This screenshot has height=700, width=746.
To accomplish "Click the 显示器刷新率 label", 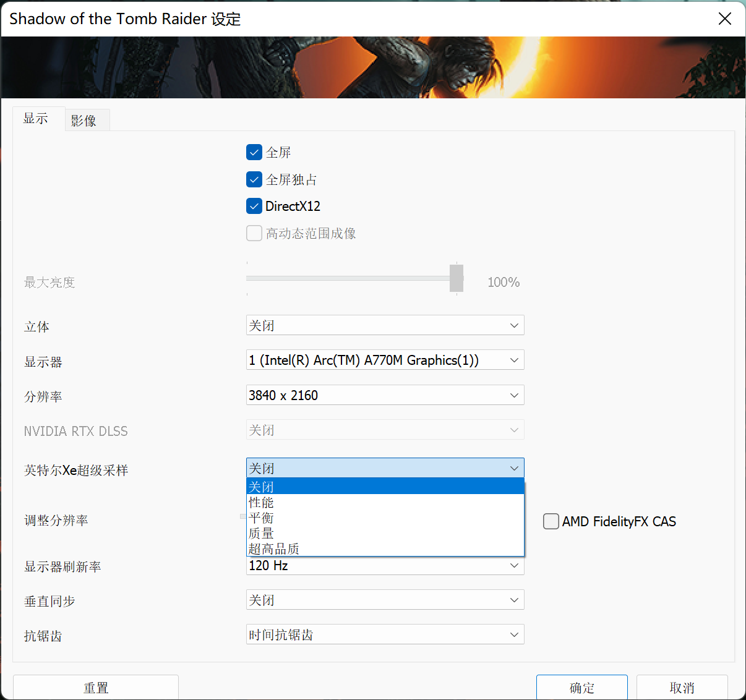I will coord(62,567).
